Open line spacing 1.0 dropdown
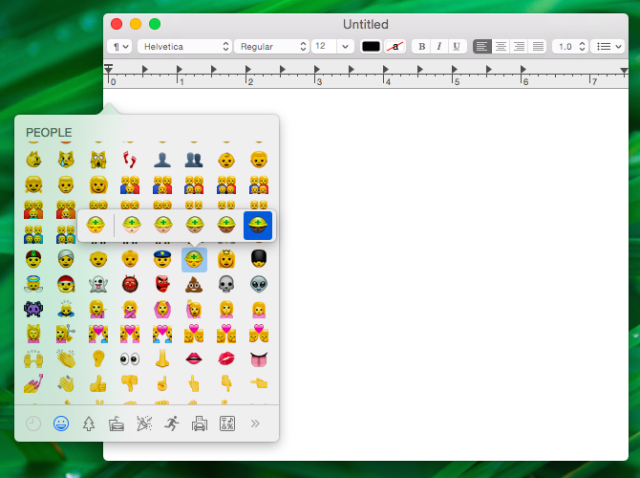 click(x=570, y=47)
